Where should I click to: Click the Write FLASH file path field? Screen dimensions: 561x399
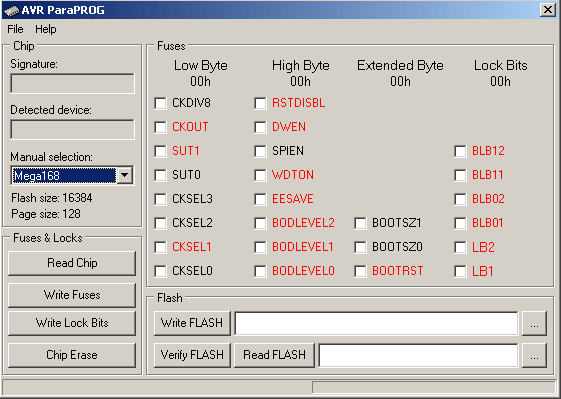pos(376,323)
